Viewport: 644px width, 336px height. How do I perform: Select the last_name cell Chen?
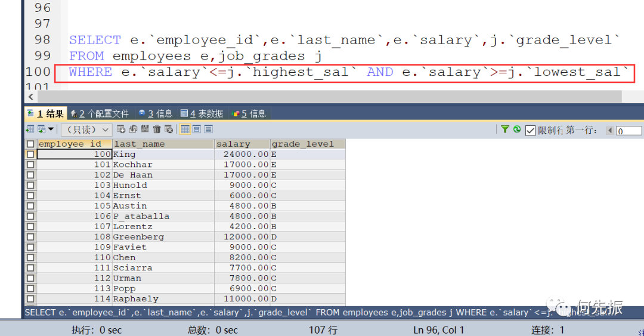(x=163, y=257)
